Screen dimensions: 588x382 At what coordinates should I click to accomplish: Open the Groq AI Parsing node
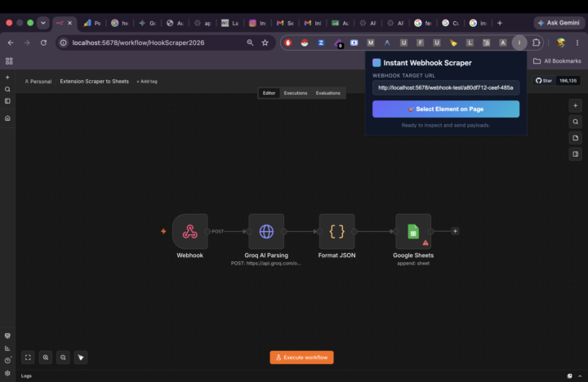pos(266,231)
